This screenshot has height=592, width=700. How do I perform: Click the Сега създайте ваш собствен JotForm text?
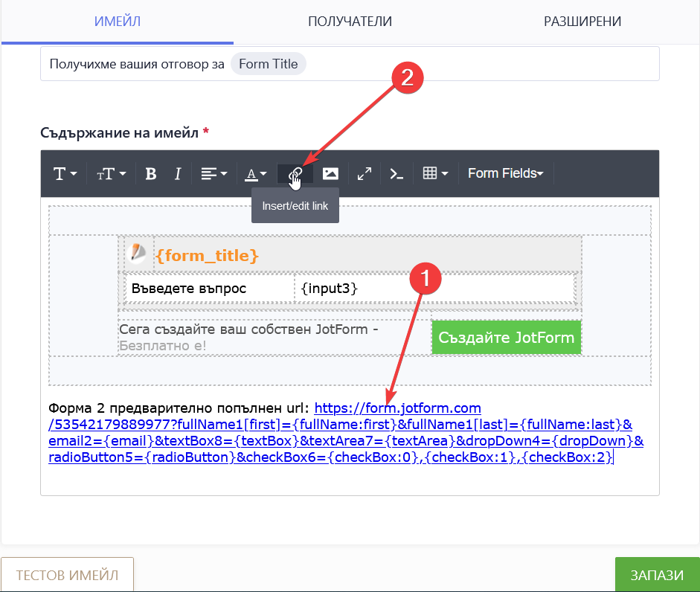click(x=248, y=329)
